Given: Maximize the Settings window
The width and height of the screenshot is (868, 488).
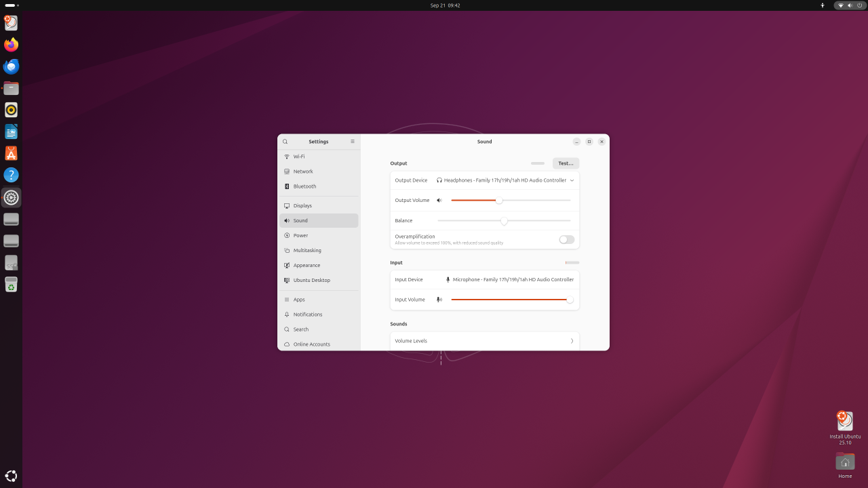Looking at the screenshot, I should [589, 142].
